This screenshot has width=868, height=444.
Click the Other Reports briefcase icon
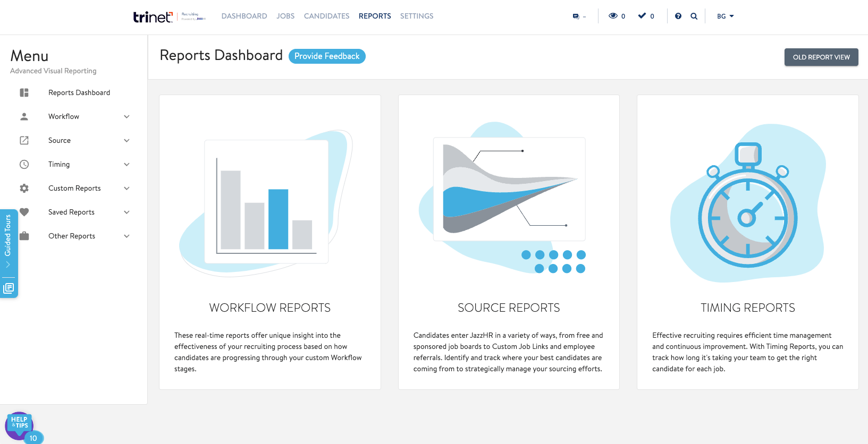coord(24,236)
